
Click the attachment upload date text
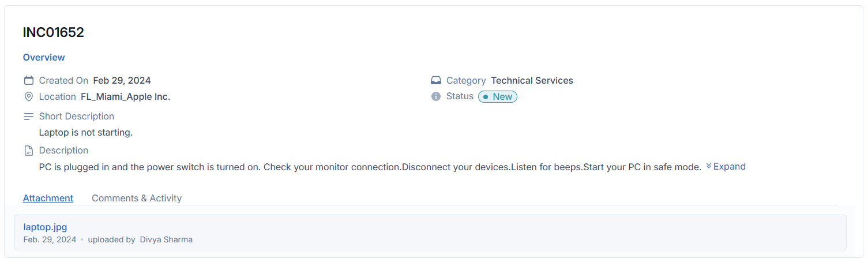tap(50, 239)
